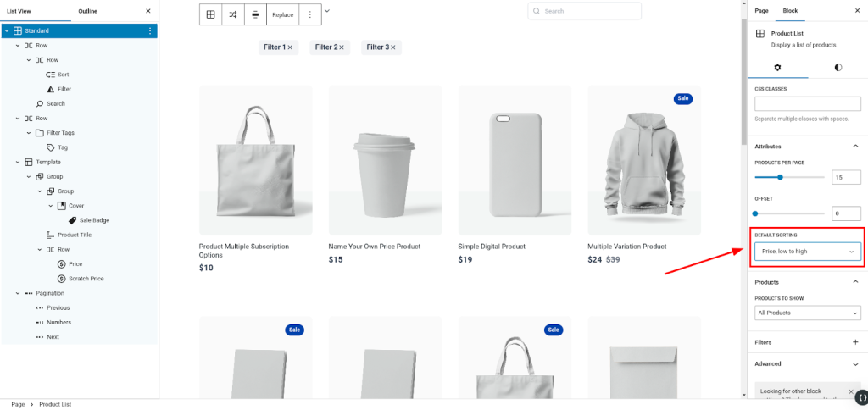This screenshot has height=410, width=868.
Task: Close the List View panel
Action: pyautogui.click(x=147, y=11)
